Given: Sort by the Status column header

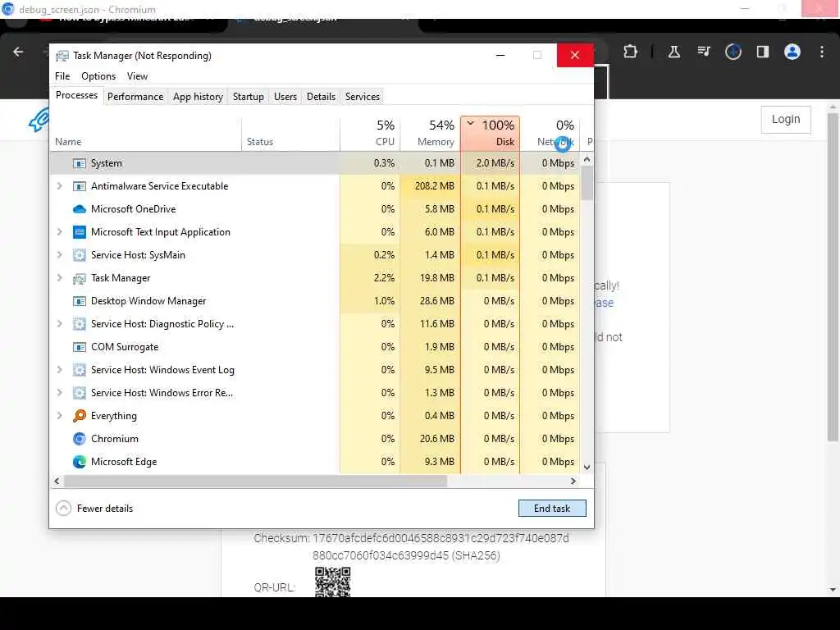Looking at the screenshot, I should [290, 134].
